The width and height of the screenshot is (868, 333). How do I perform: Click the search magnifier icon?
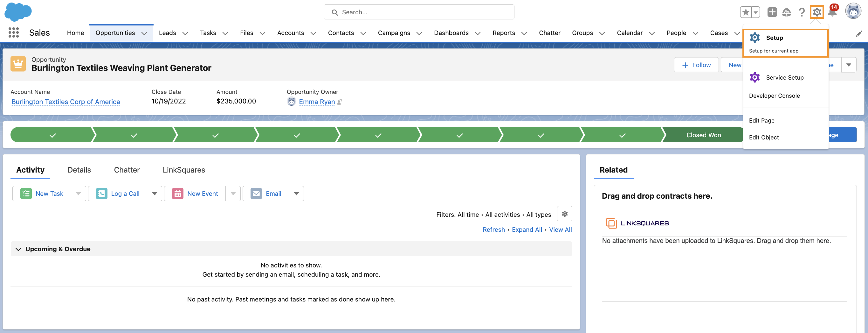[x=334, y=12]
